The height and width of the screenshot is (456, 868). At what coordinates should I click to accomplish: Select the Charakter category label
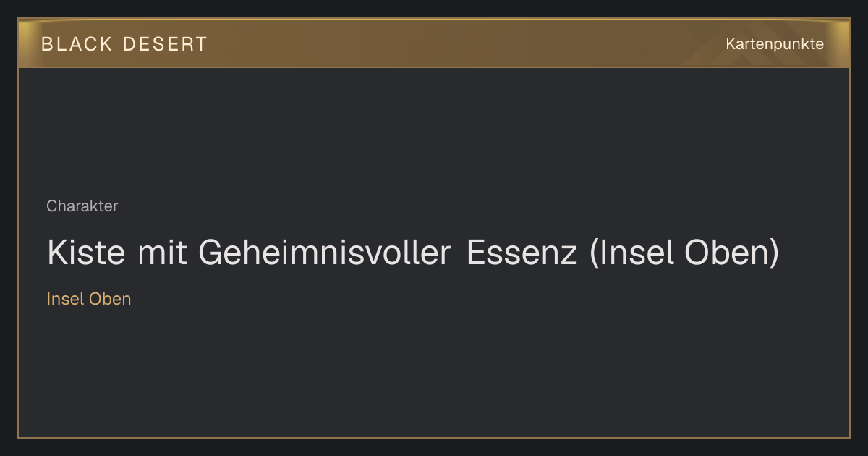coord(82,206)
